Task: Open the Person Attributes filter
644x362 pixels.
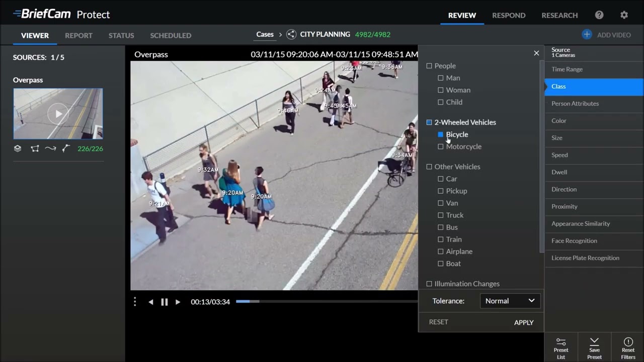Action: click(594, 104)
